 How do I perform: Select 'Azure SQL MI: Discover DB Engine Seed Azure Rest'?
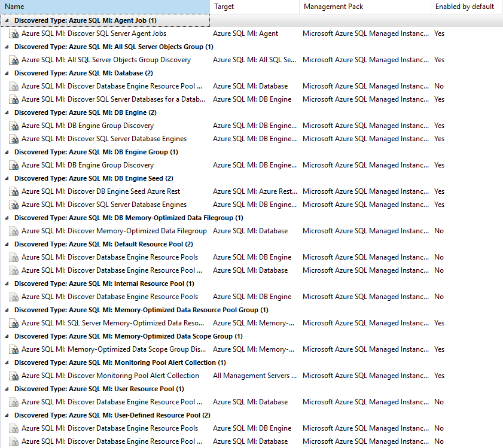pyautogui.click(x=100, y=191)
